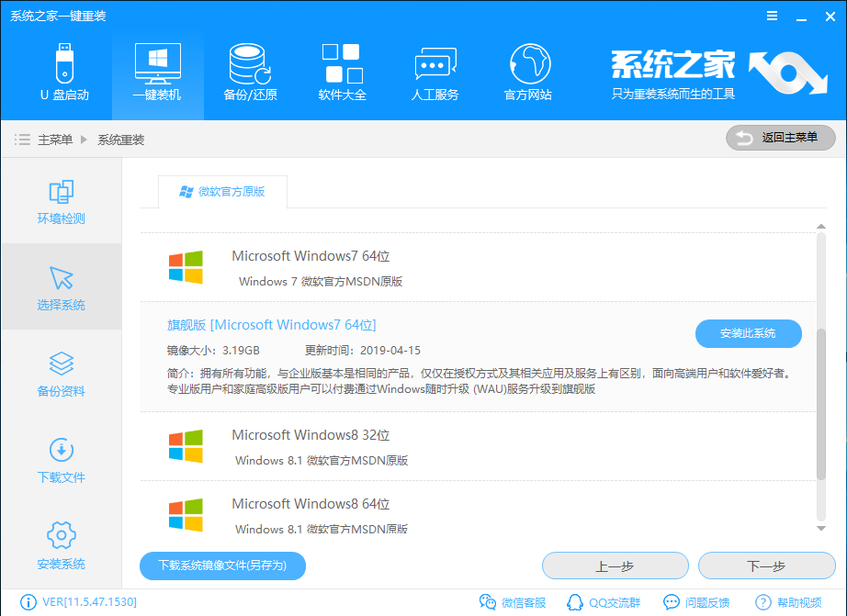This screenshot has width=847, height=616.
Task: Open the U 盘启动 USB boot tool
Action: (64, 72)
